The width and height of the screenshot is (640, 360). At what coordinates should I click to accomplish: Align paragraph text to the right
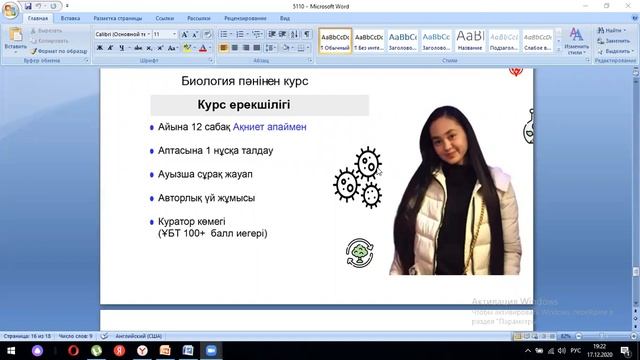(x=246, y=48)
